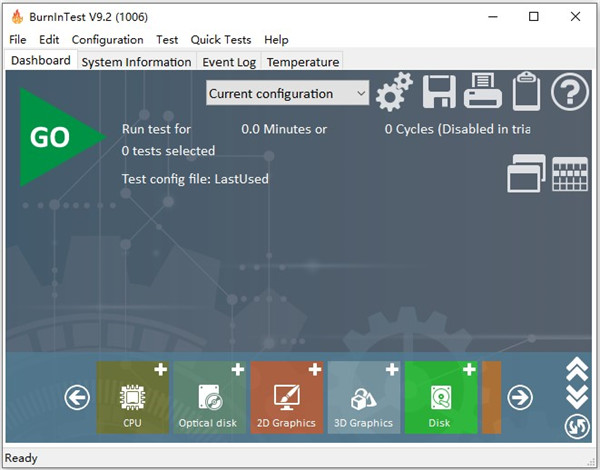Viewport: 600px width, 470px height.
Task: Open help with the question mark icon
Action: click(x=570, y=92)
